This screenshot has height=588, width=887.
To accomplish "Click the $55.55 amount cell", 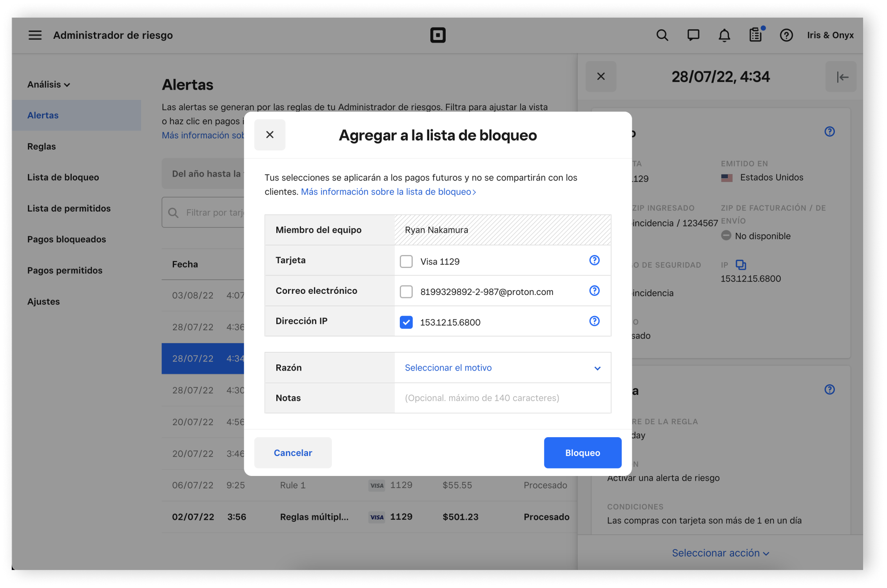I will pyautogui.click(x=457, y=485).
